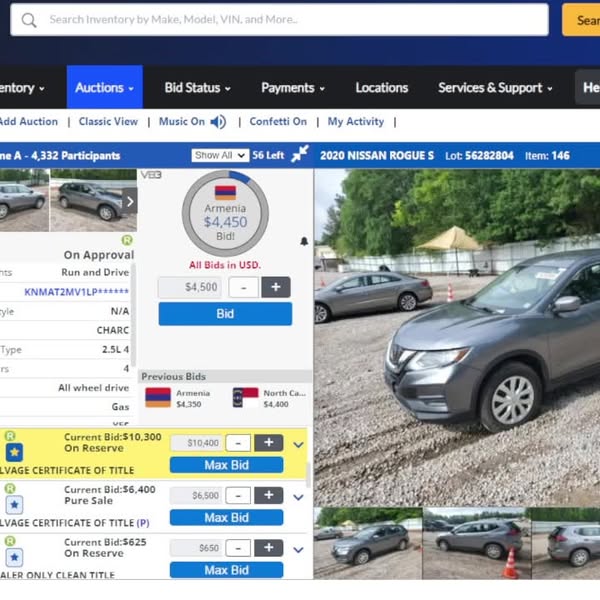Open the Auctions menu
This screenshot has height=600, width=600.
tap(104, 88)
